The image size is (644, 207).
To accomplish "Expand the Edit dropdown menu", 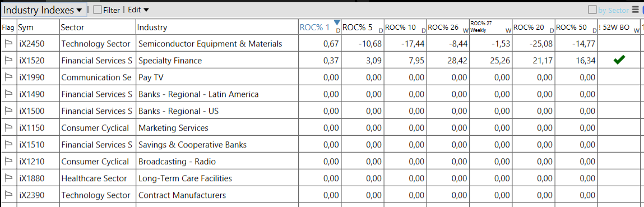I will coord(138,10).
